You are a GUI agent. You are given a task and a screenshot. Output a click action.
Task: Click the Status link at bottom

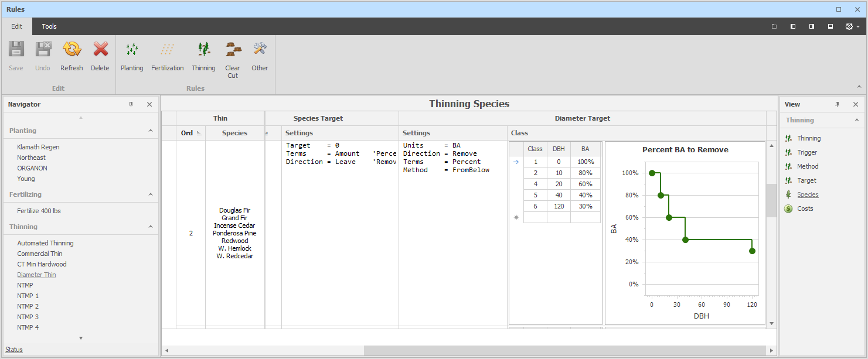[14, 350]
